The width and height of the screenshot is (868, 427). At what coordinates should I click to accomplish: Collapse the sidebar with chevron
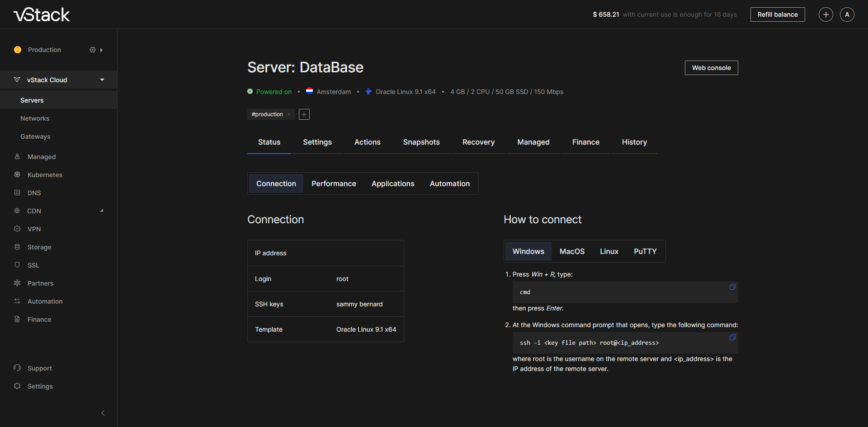coord(103,413)
